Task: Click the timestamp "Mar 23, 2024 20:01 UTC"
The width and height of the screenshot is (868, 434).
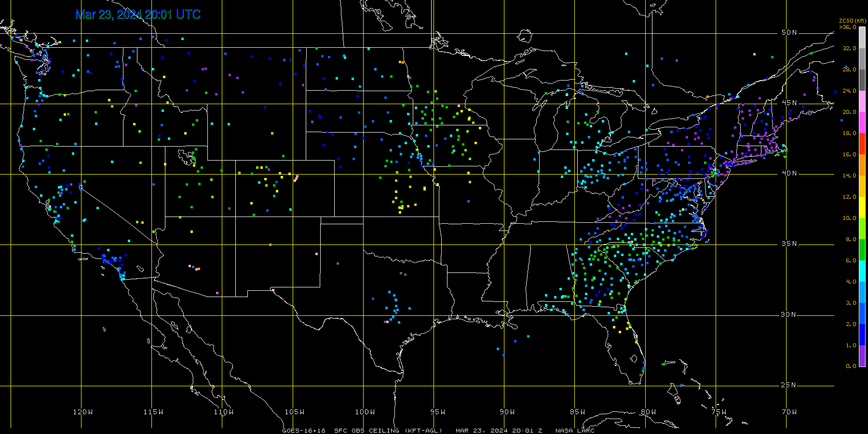Action: [x=138, y=14]
